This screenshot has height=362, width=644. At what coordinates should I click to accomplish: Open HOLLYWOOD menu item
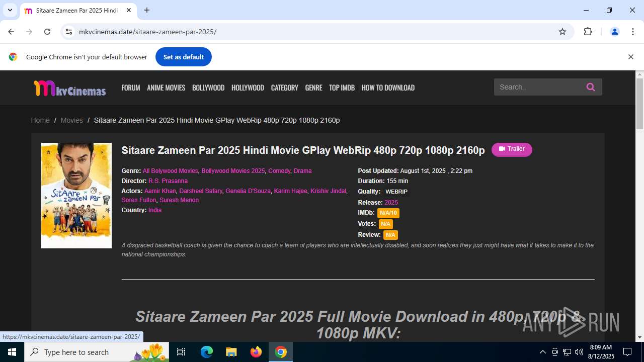tap(248, 87)
